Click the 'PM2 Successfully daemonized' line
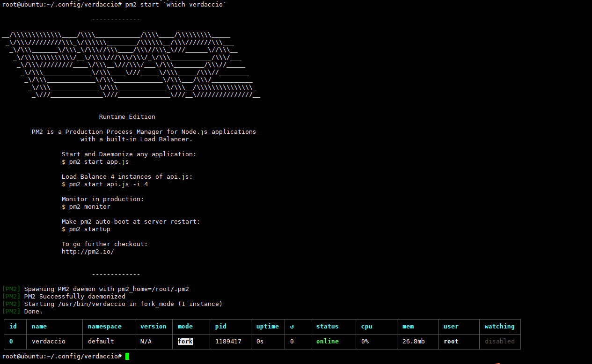 click(75, 297)
